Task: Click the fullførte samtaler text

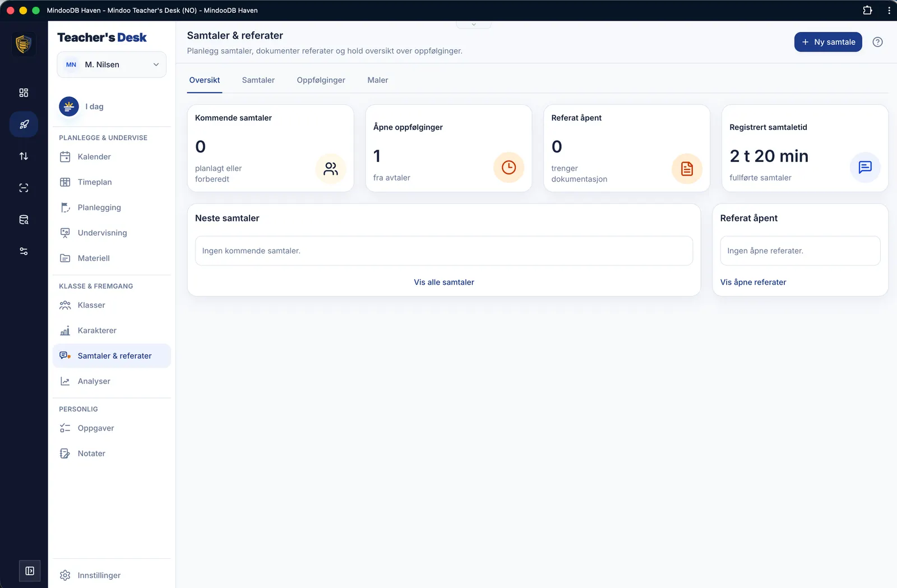Action: pos(760,178)
